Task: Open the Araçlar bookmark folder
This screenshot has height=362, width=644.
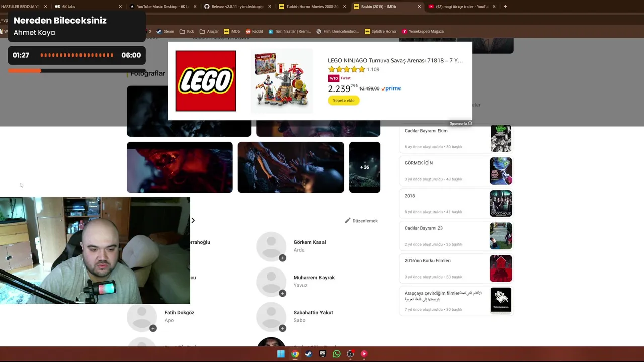Action: click(209, 31)
